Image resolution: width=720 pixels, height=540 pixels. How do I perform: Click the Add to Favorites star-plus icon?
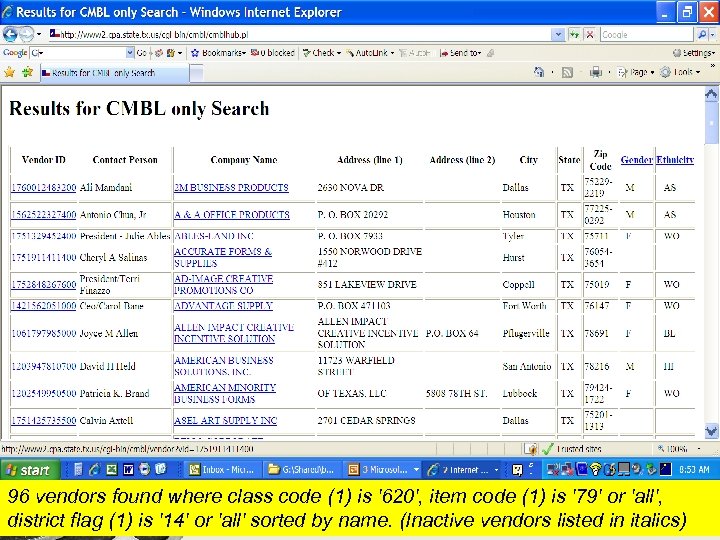coord(27,72)
